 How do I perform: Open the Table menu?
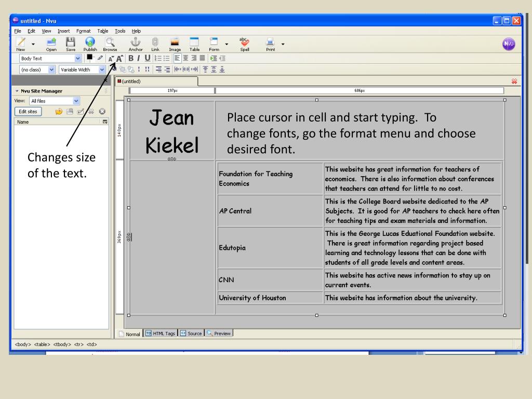tap(102, 31)
